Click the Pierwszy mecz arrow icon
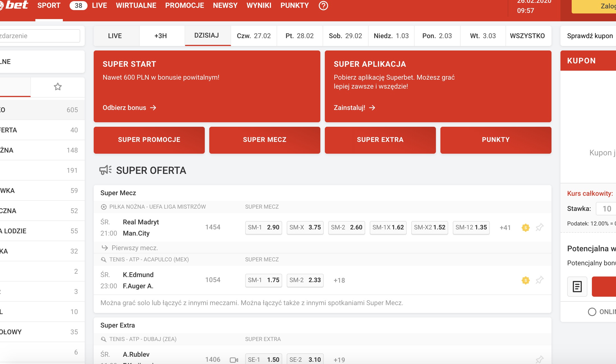Screen dimensions: 616x364 105,248
